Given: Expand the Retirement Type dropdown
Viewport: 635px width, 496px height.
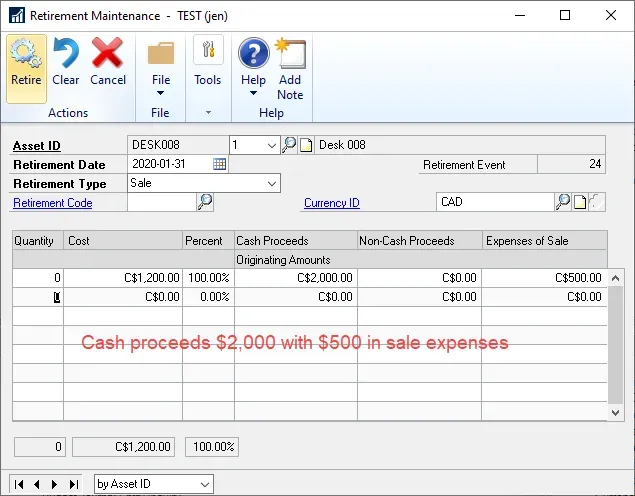Looking at the screenshot, I should [271, 183].
